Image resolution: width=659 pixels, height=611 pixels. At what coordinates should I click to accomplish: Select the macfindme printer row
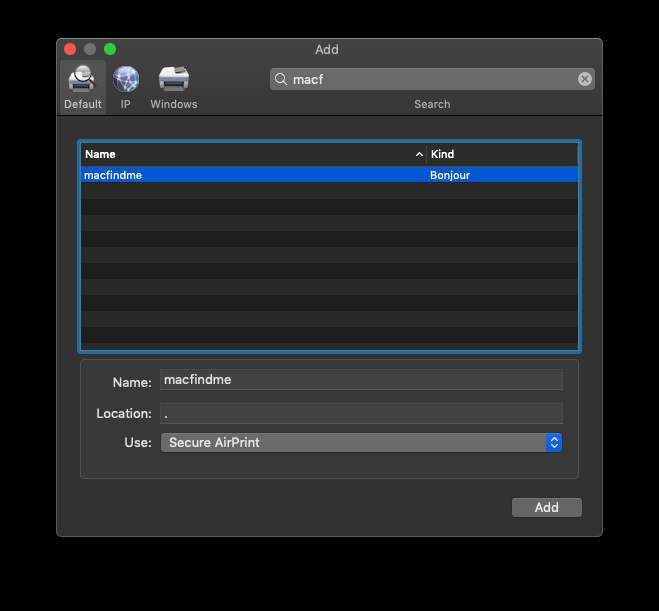(x=330, y=175)
